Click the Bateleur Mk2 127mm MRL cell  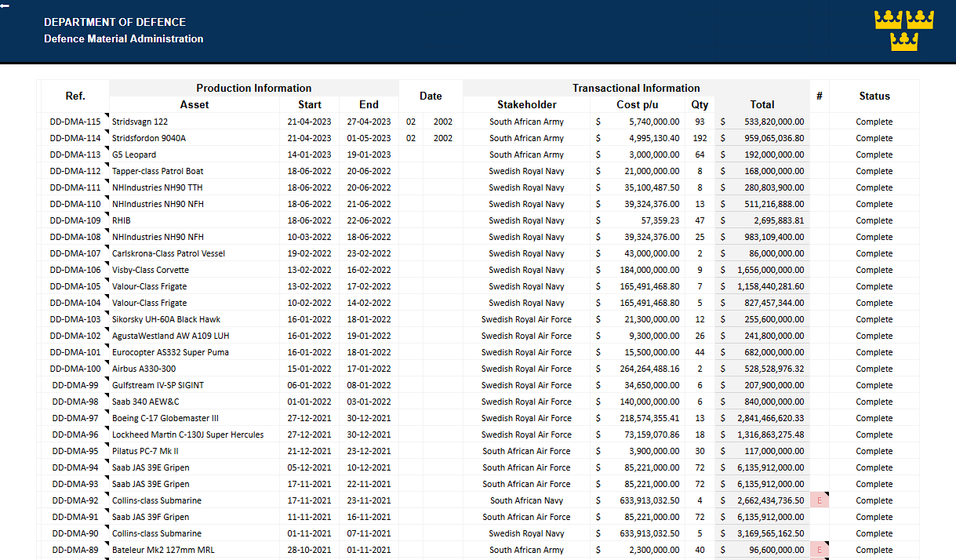point(194,550)
